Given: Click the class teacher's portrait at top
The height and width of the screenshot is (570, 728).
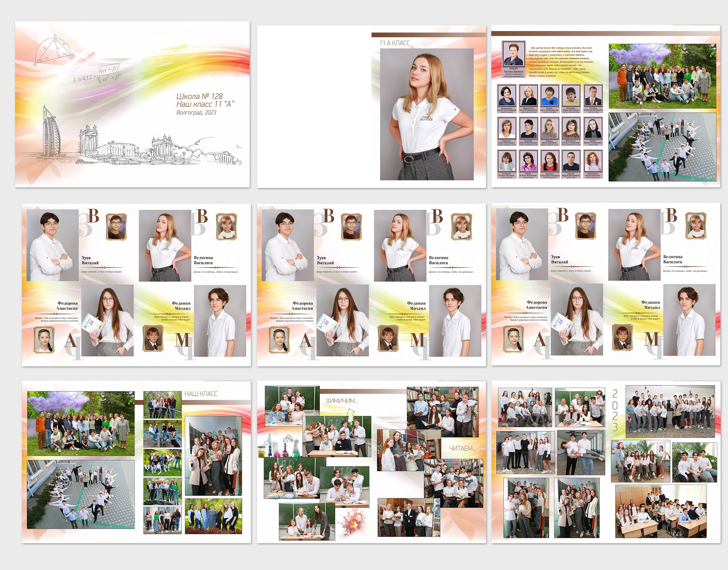Looking at the screenshot, I should [x=513, y=55].
